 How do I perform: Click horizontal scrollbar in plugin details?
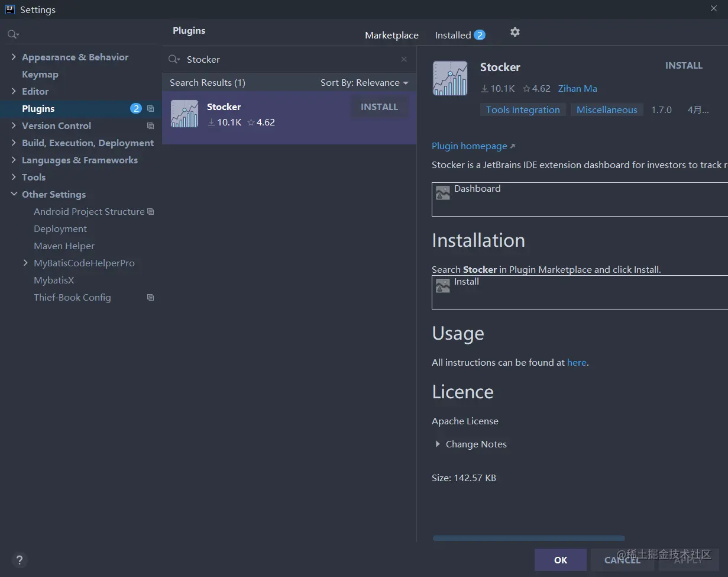tap(529, 539)
